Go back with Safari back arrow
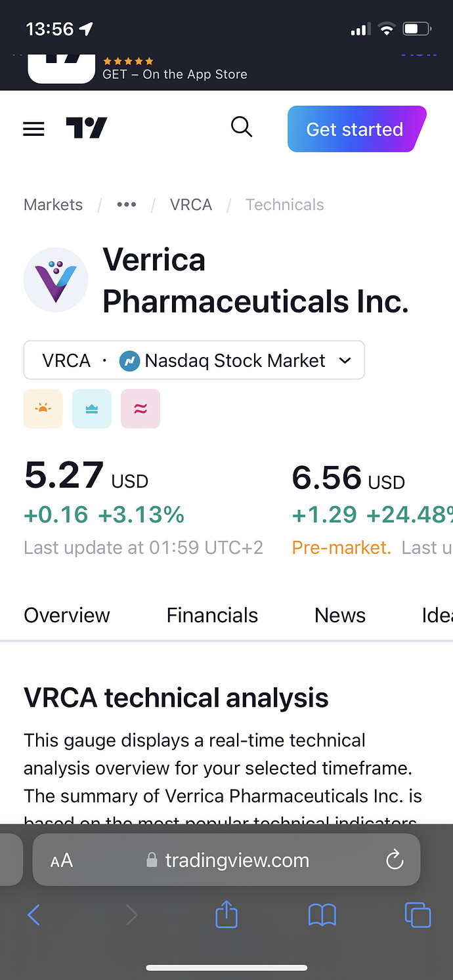This screenshot has height=980, width=453. [34, 914]
